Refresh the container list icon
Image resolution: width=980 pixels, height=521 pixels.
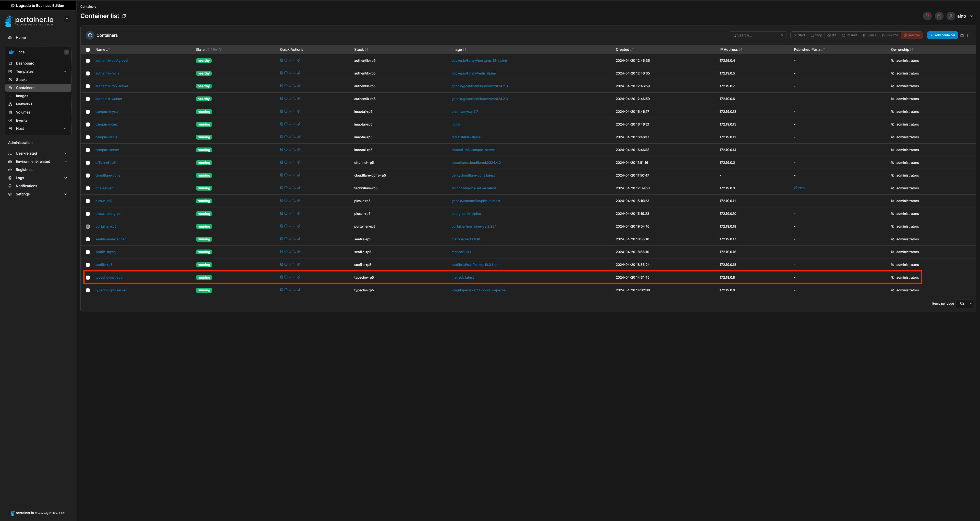click(124, 16)
